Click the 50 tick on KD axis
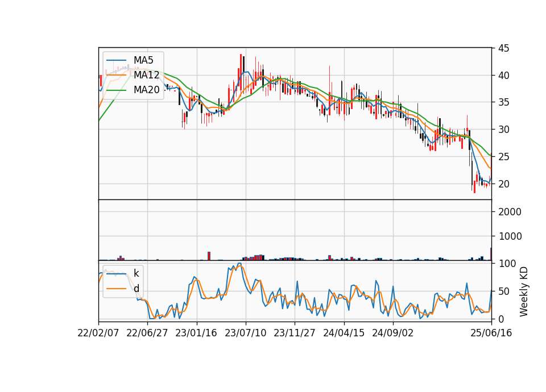Image resolution: width=546 pixels, height=392 pixels. 503,291
